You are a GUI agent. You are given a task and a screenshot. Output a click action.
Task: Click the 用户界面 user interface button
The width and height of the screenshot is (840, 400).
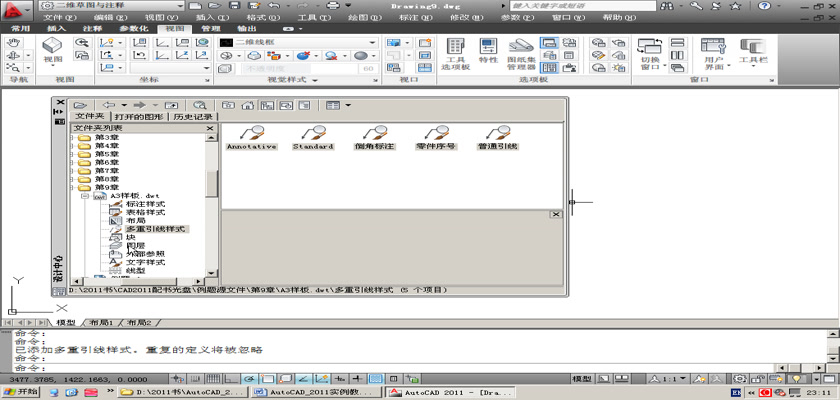click(713, 55)
